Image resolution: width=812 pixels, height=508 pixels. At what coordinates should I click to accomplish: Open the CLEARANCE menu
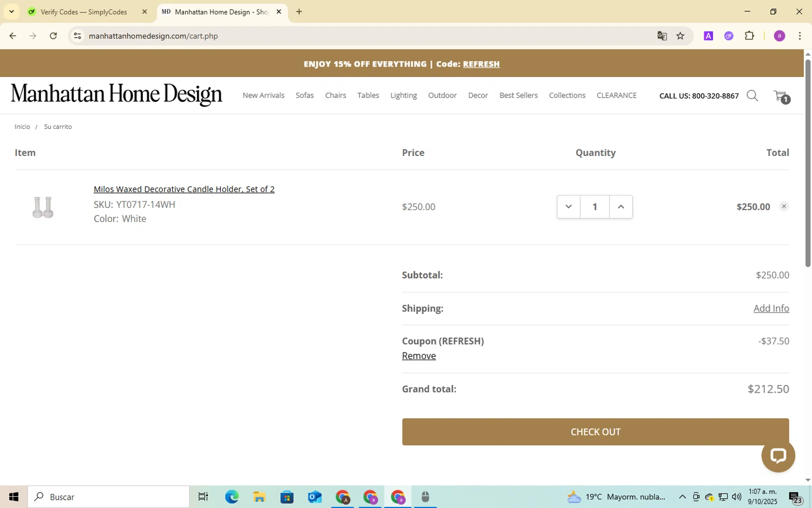click(617, 95)
